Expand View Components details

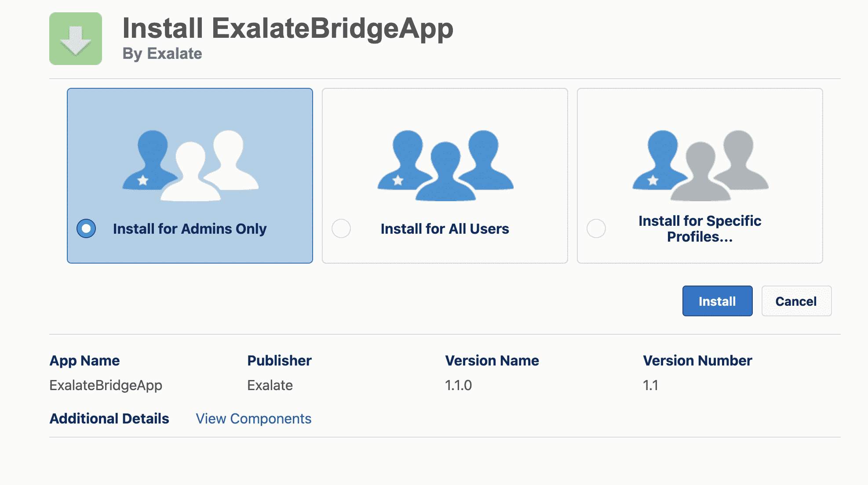pos(254,418)
